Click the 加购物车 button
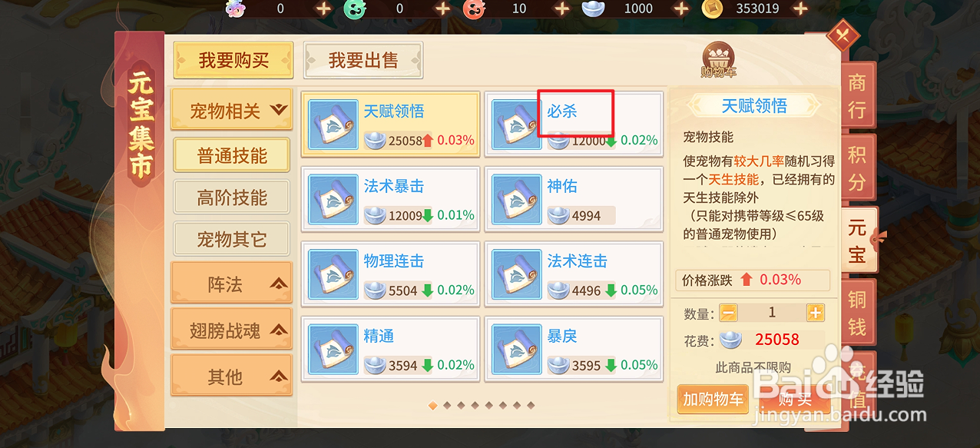The image size is (980, 448). pyautogui.click(x=713, y=399)
